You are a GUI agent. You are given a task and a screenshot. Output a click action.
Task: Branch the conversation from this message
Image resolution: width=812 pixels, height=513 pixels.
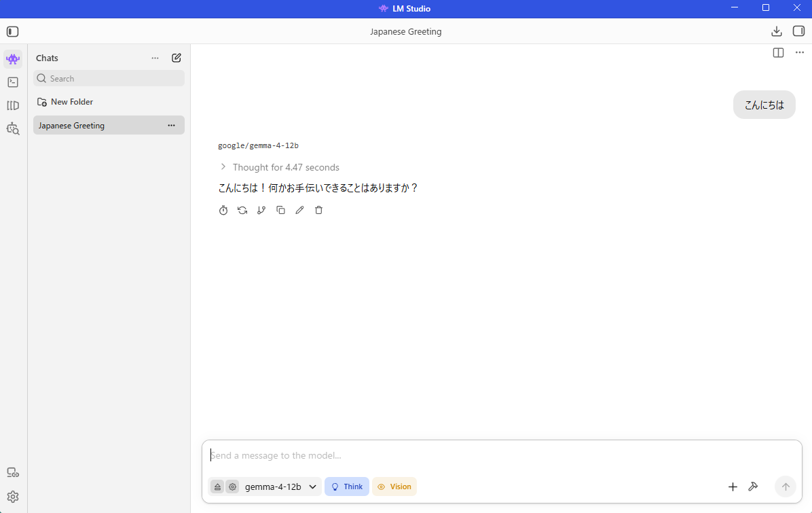pyautogui.click(x=261, y=211)
